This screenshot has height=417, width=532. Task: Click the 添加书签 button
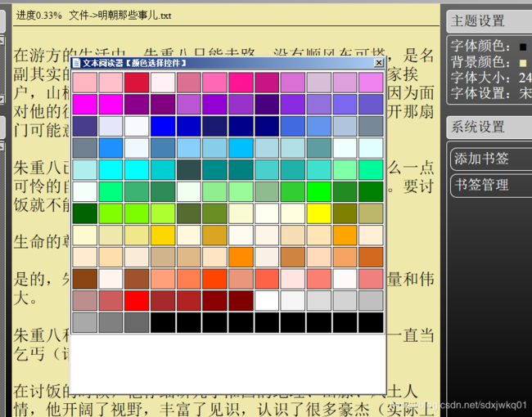coord(490,159)
